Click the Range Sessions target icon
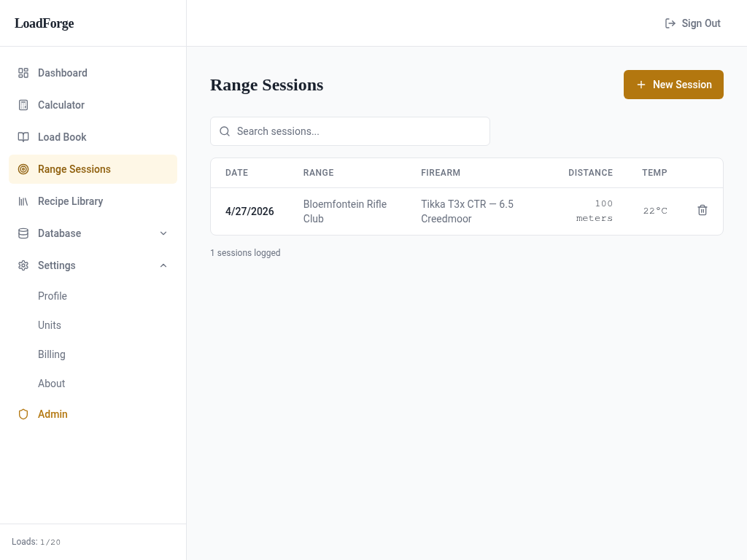 (x=23, y=169)
